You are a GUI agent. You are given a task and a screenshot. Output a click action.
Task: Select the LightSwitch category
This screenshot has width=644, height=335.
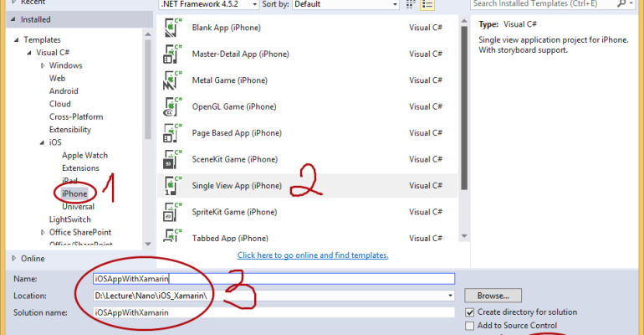pyautogui.click(x=69, y=219)
